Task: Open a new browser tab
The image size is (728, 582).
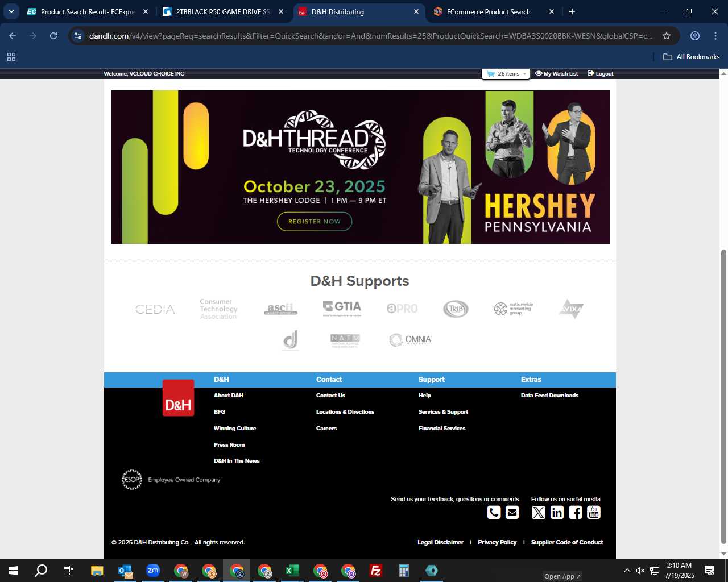Action: tap(572, 11)
